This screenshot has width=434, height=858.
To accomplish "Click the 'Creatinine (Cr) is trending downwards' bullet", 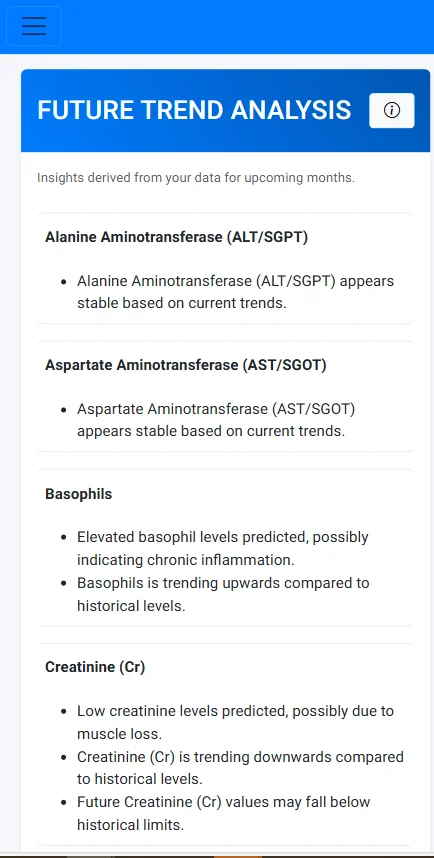I will pos(240,768).
